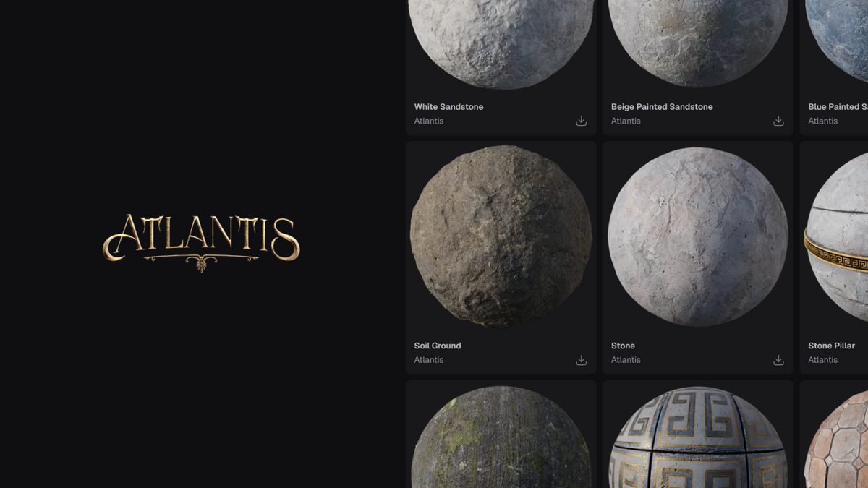The image size is (868, 488).
Task: Open Atlantis collection link under Beige Painted Sandstone
Action: point(626,121)
